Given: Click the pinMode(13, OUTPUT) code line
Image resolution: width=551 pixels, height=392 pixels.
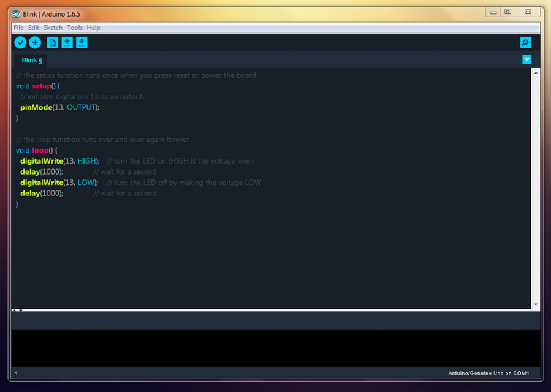Looking at the screenshot, I should point(59,107).
